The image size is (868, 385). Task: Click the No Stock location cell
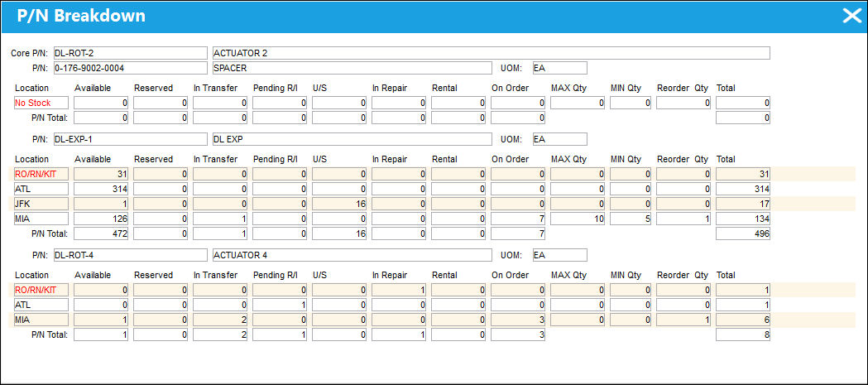pos(41,103)
